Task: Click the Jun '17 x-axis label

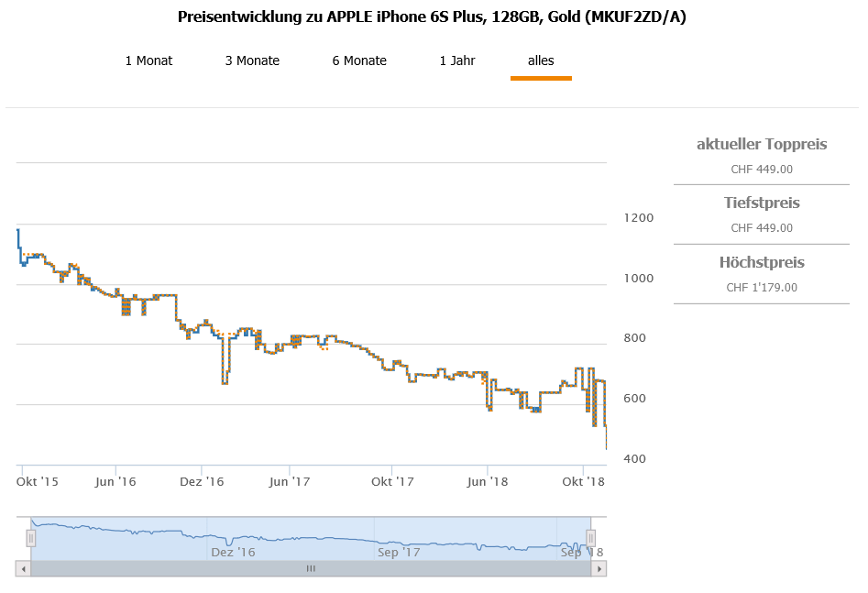Action: 290,481
